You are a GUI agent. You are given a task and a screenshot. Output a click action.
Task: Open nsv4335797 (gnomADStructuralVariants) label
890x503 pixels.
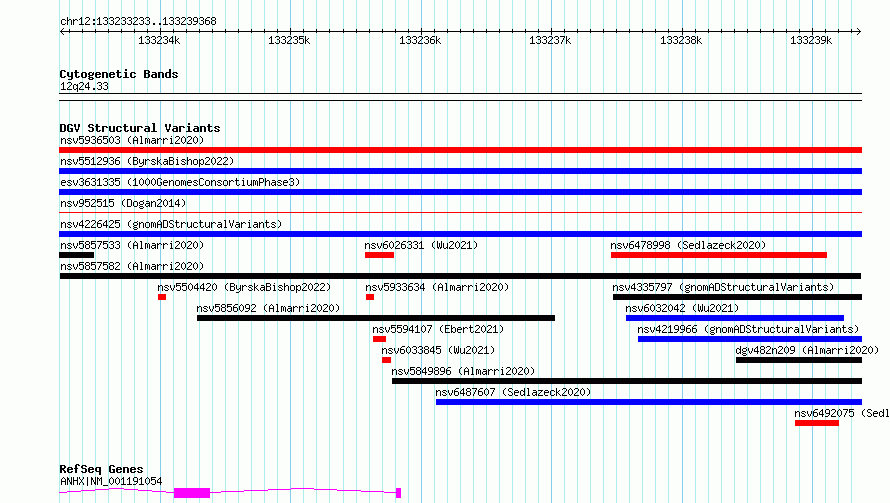click(x=723, y=287)
